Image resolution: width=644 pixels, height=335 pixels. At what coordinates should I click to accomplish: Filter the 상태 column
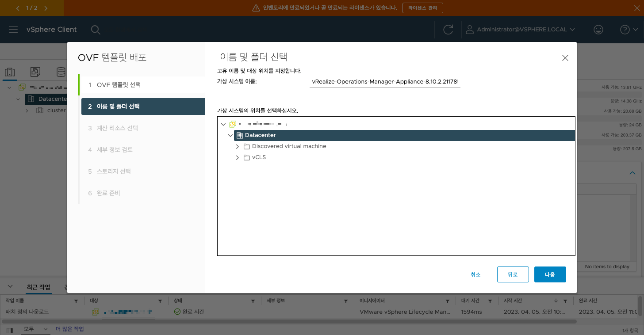pos(253,301)
